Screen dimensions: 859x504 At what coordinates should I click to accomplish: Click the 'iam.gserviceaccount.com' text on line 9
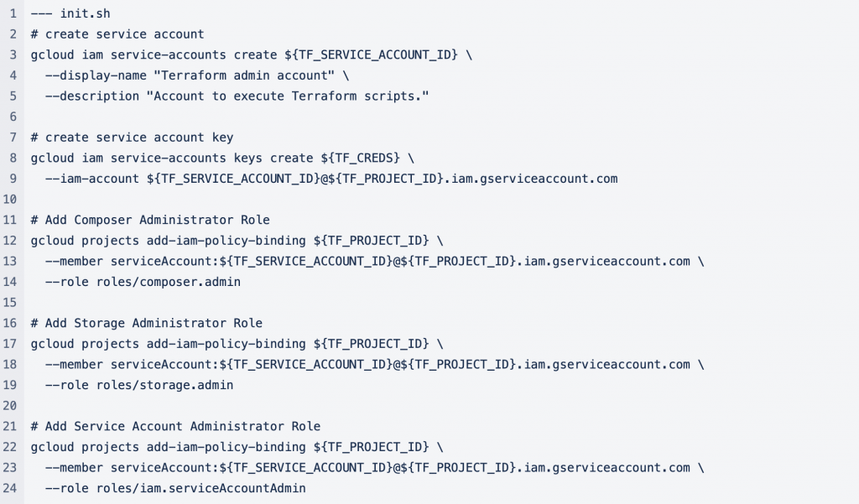pyautogui.click(x=534, y=179)
